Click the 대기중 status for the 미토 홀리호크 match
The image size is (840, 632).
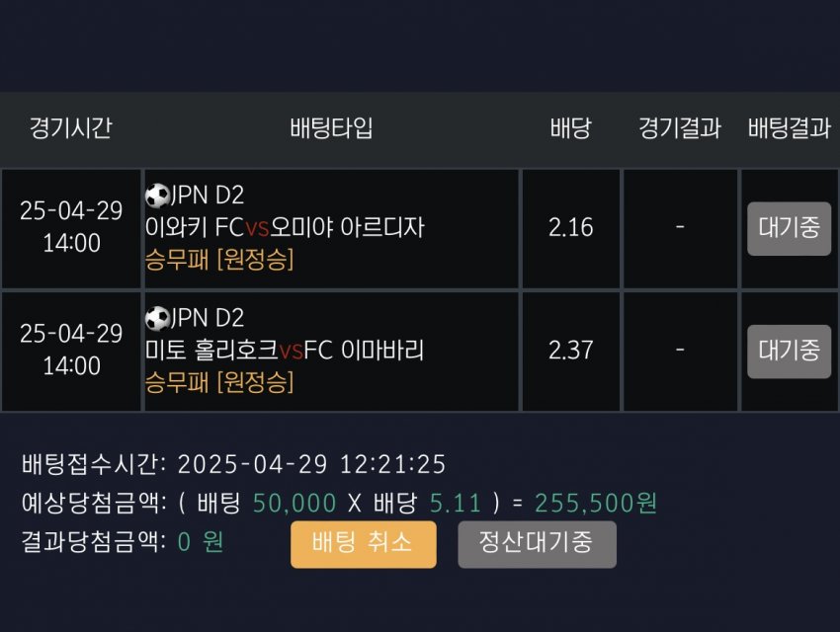pos(789,351)
